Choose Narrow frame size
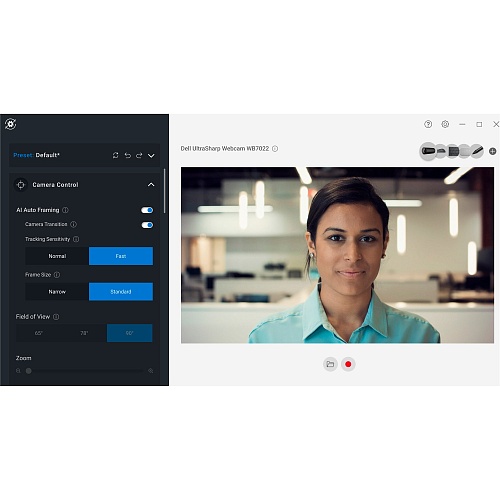Viewport: 500px width, 500px height. tap(57, 292)
